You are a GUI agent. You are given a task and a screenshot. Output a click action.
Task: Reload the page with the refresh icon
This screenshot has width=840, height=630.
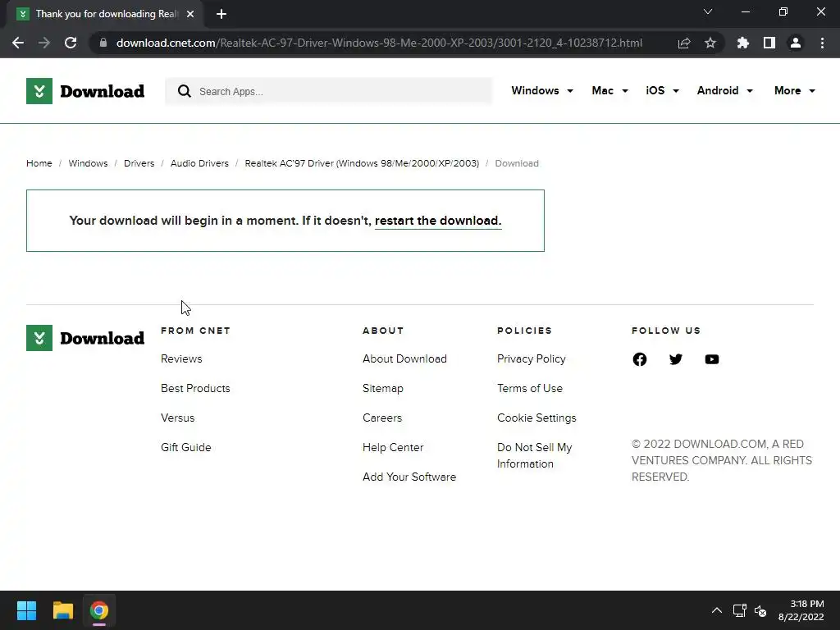pos(71,43)
